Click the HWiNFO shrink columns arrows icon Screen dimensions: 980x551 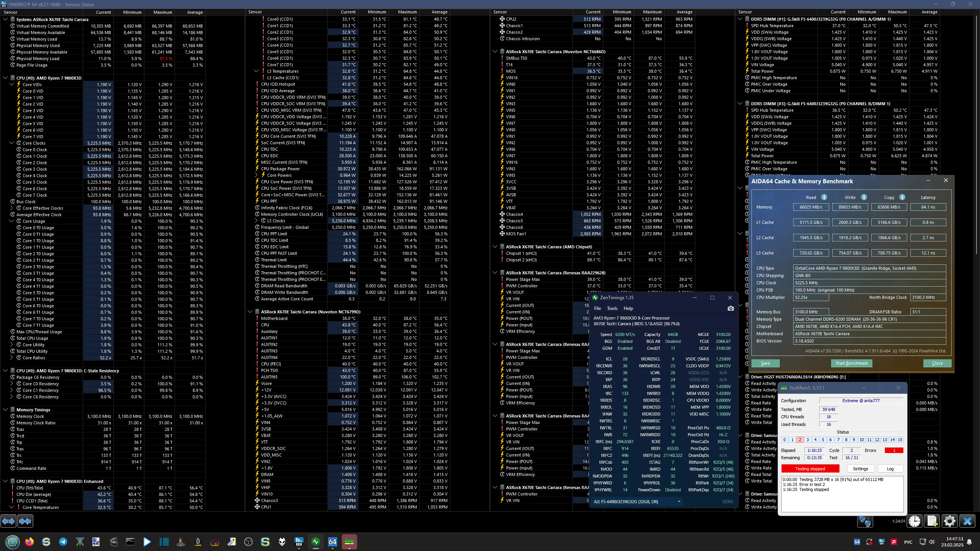(x=25, y=521)
